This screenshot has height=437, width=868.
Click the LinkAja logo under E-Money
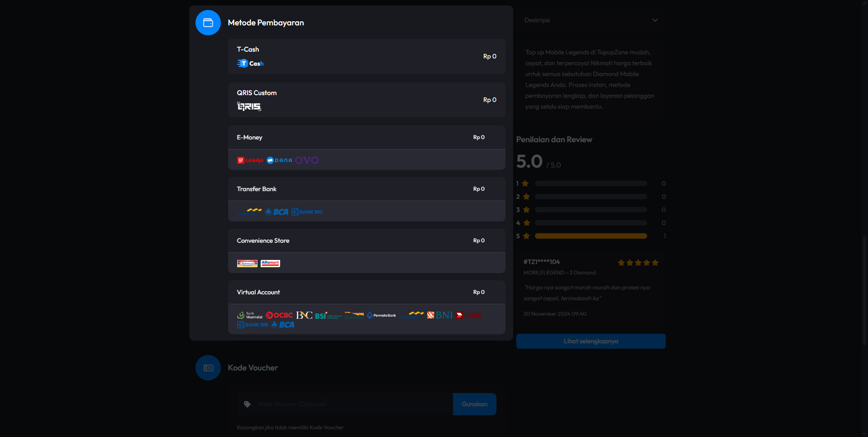click(250, 160)
